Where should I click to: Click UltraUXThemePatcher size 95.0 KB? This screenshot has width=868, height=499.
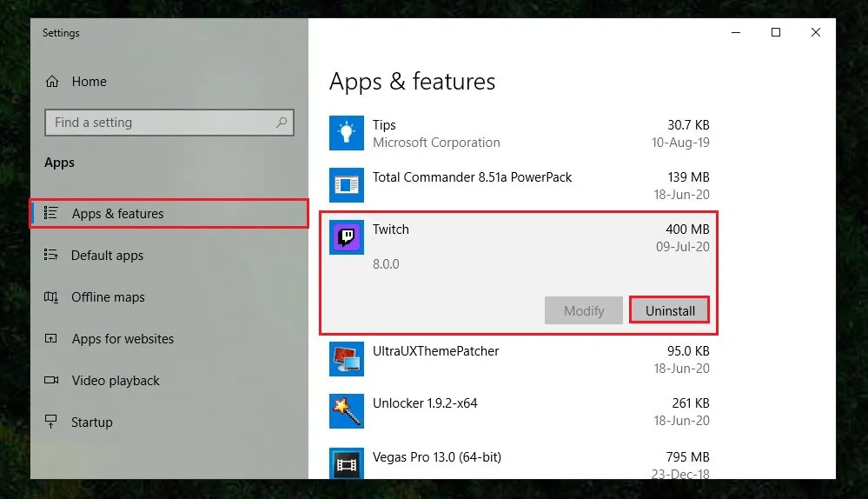click(688, 351)
